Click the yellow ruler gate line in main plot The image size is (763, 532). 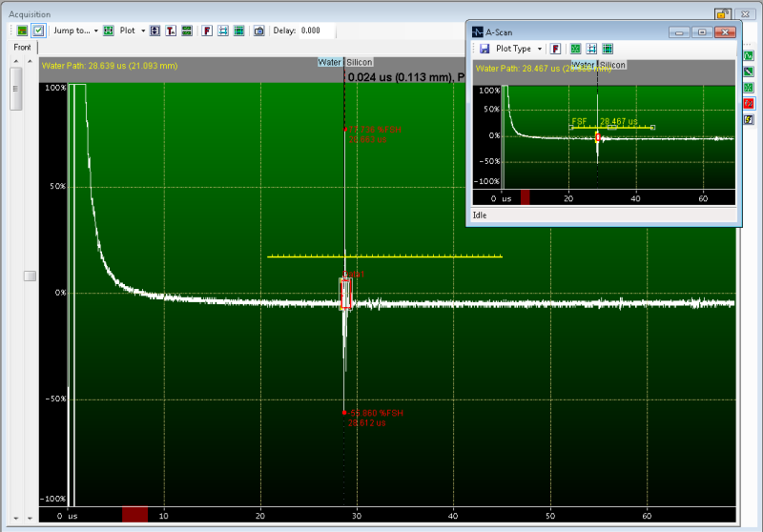(385, 256)
